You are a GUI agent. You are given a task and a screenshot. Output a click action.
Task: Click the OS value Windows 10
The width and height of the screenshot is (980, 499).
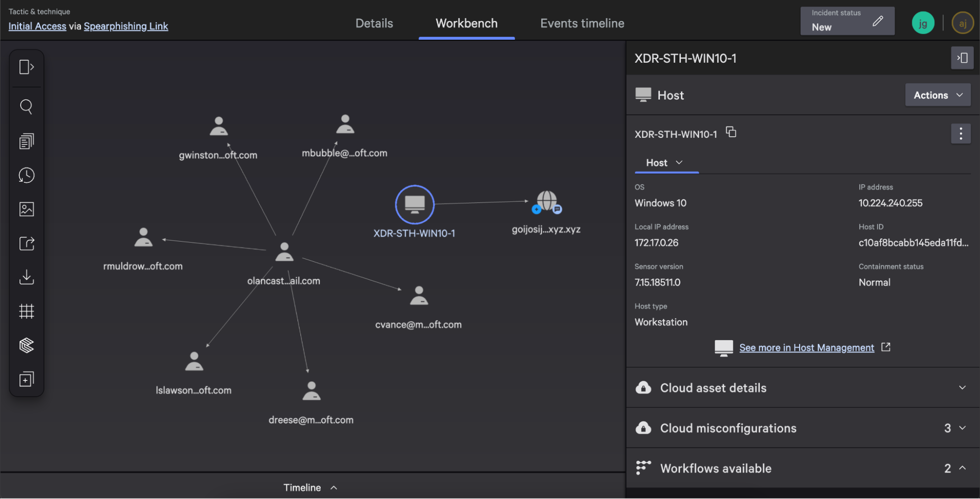click(660, 203)
